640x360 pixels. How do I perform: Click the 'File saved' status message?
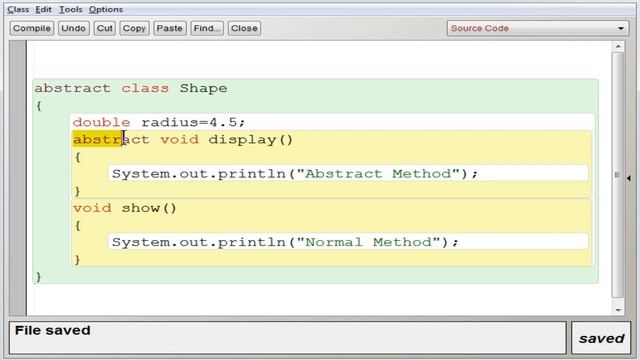[x=53, y=330]
